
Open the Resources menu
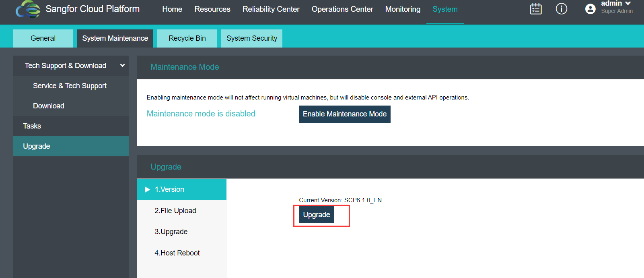point(212,9)
